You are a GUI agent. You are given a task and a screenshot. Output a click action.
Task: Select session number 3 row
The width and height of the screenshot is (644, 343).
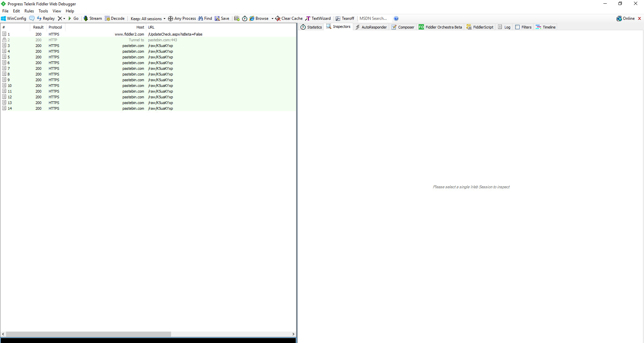(x=148, y=46)
